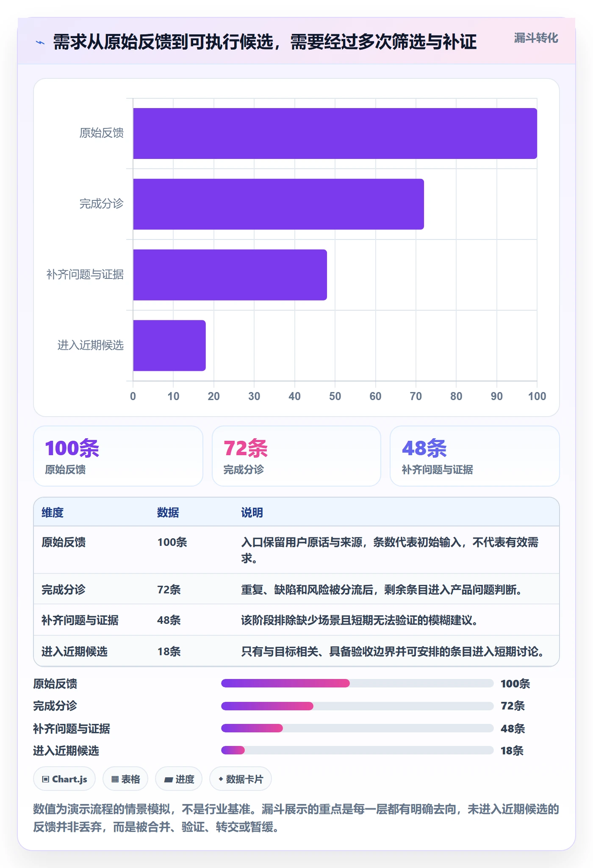Click the 进入近期候选 chart bar
The height and width of the screenshot is (868, 593).
[x=169, y=345]
